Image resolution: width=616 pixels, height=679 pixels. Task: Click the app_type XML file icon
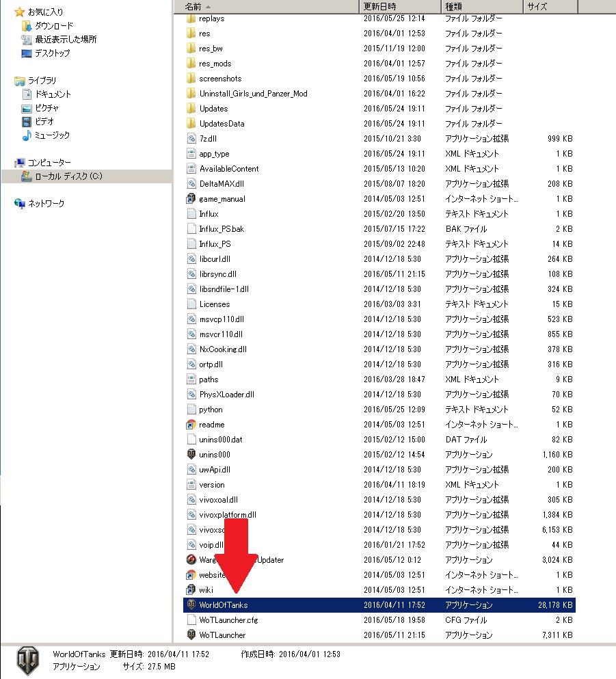191,154
